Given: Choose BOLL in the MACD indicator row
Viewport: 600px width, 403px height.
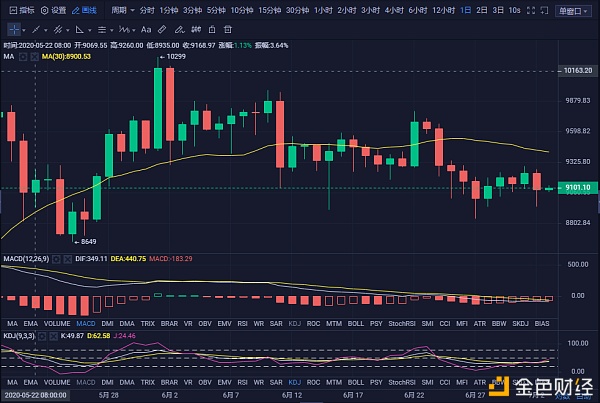Looking at the screenshot, I should tap(355, 324).
